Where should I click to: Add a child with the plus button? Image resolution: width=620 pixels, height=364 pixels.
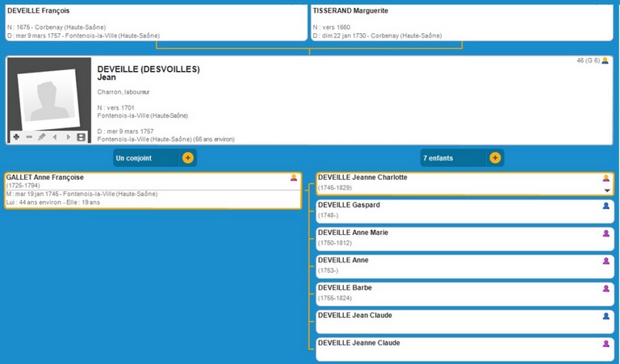[495, 158]
